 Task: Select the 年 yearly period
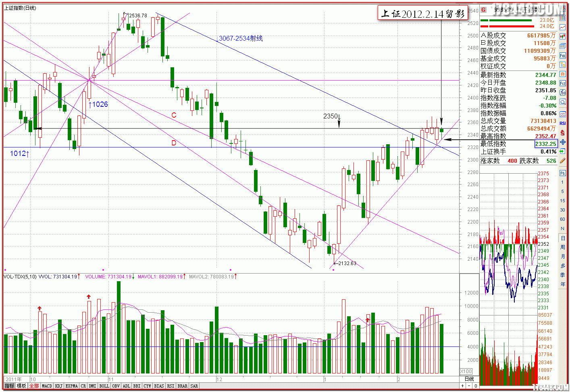tap(563, 284)
